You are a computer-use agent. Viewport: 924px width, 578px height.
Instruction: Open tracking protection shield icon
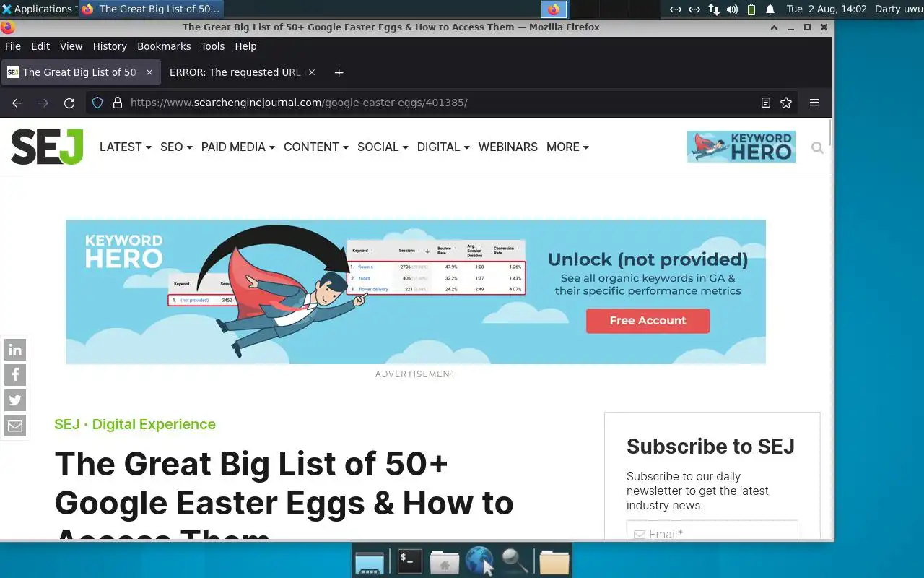pos(97,103)
